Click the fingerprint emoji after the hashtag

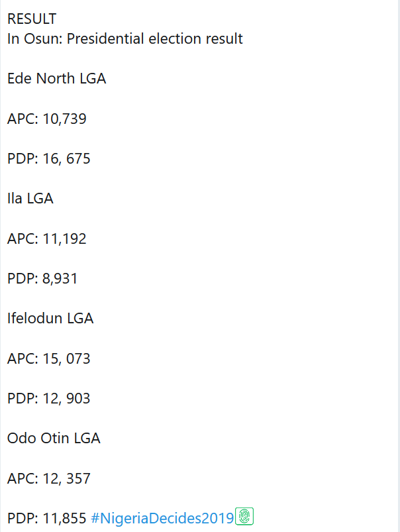pyautogui.click(x=245, y=517)
